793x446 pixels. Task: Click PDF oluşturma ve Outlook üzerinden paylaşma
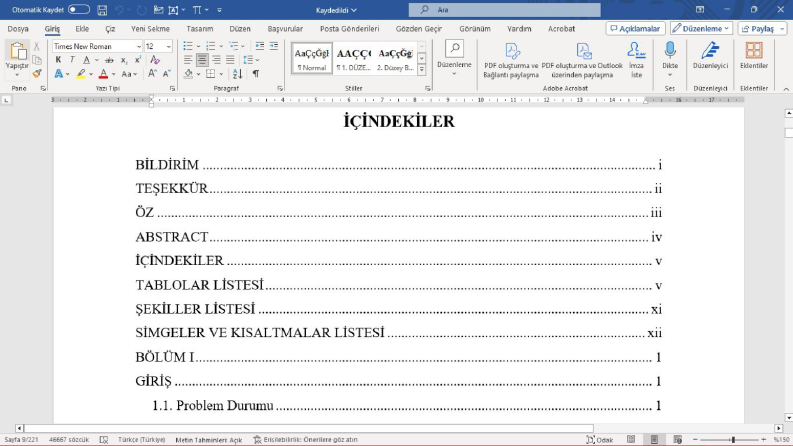(582, 60)
